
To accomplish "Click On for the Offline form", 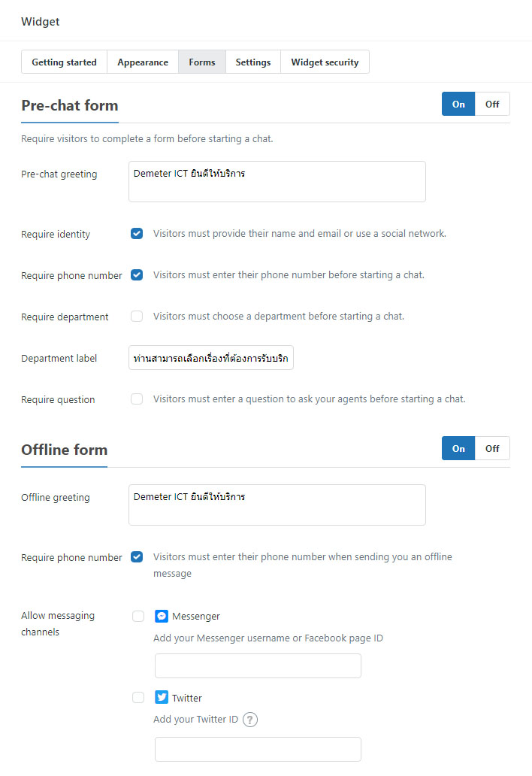I will pos(458,448).
